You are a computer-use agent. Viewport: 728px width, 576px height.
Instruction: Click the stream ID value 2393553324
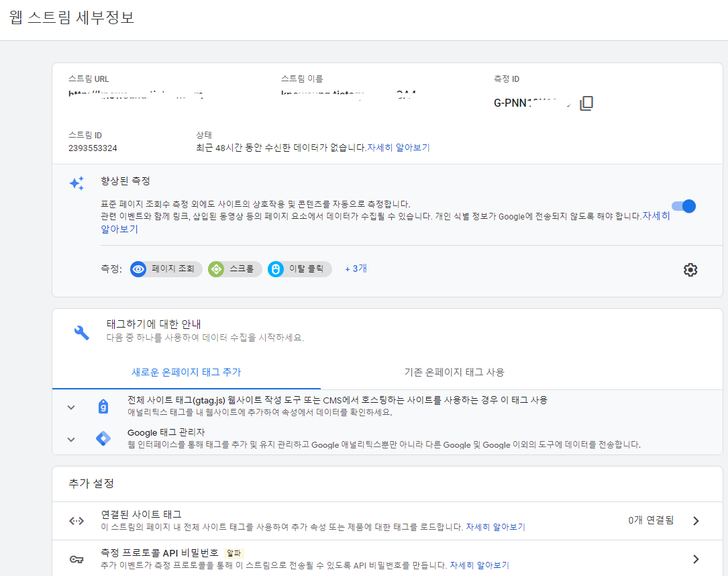(x=93, y=148)
